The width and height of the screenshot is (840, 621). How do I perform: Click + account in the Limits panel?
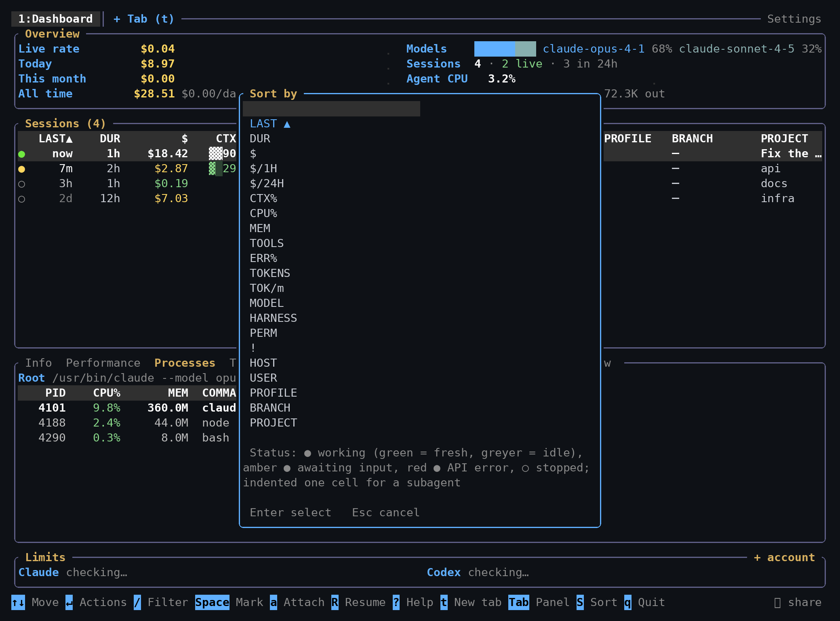(x=784, y=558)
